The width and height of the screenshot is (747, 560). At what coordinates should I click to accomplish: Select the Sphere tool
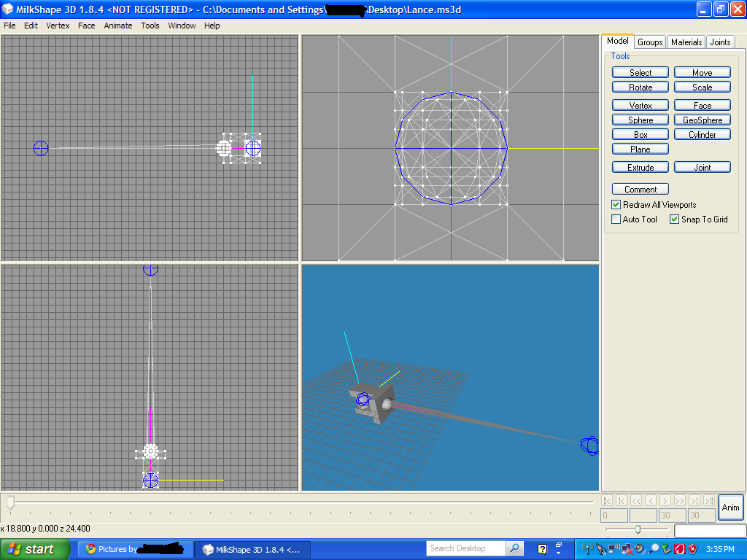(640, 120)
